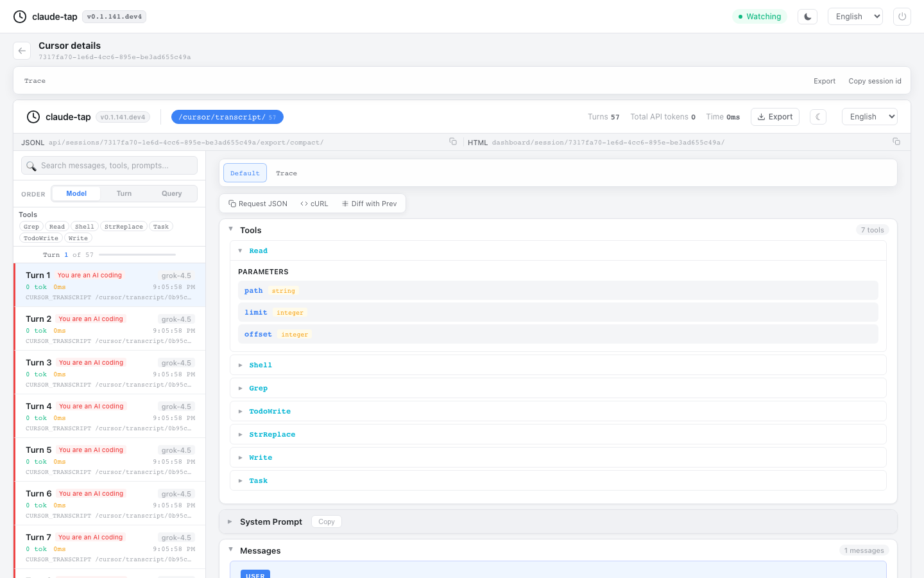Image resolution: width=924 pixels, height=578 pixels.
Task: Select the Default view tab
Action: [245, 173]
